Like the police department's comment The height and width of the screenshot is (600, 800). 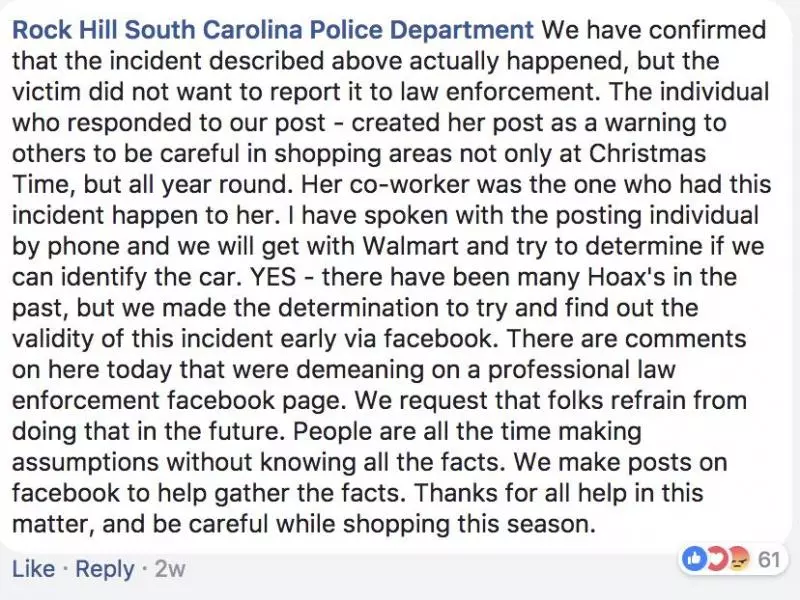[33, 568]
